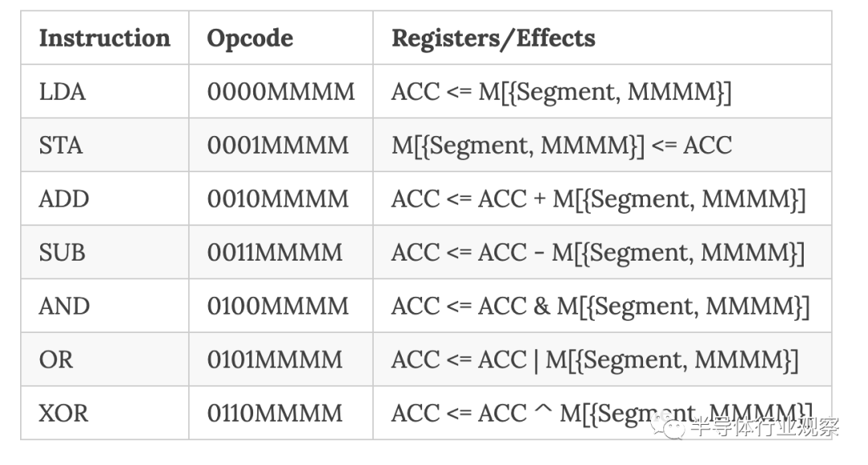The width and height of the screenshot is (868, 465).
Task: Click the LDA effect ACC <= M[{Segment, MMMM}]
Action: (561, 92)
